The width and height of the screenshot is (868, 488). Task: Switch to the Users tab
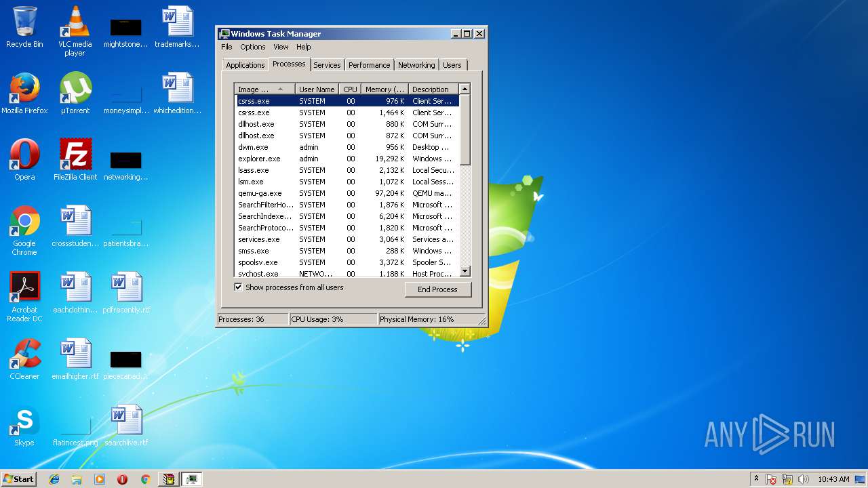pos(452,65)
